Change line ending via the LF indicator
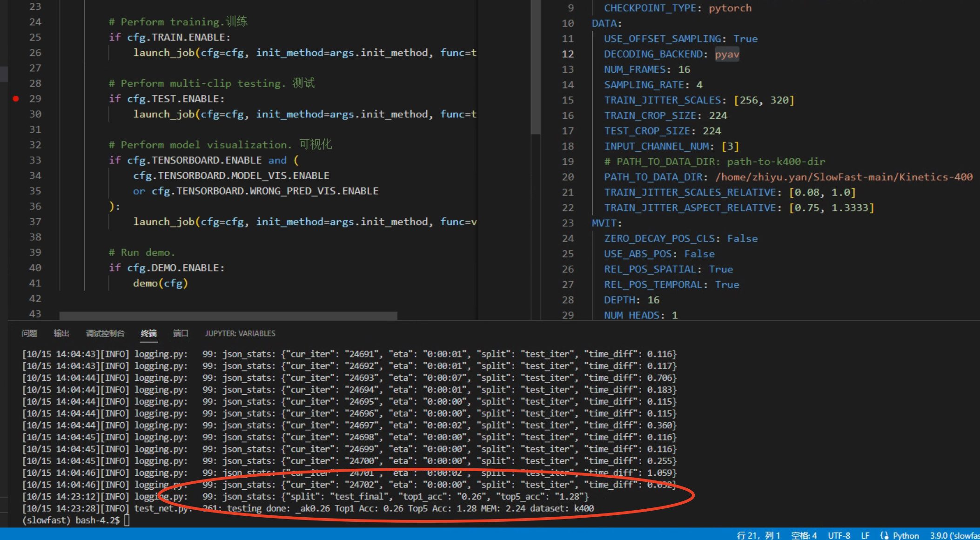This screenshot has height=540, width=980. (865, 536)
